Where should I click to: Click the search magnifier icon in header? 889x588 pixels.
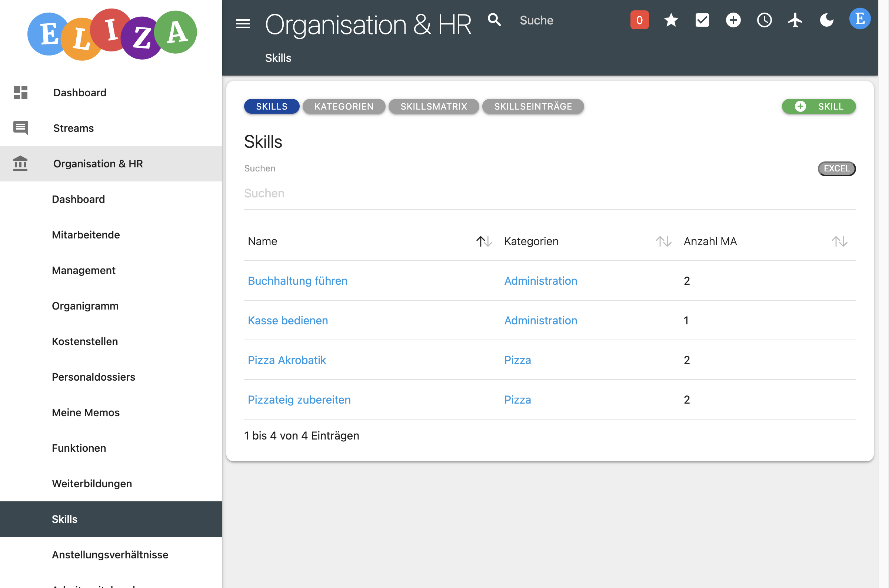(x=495, y=20)
